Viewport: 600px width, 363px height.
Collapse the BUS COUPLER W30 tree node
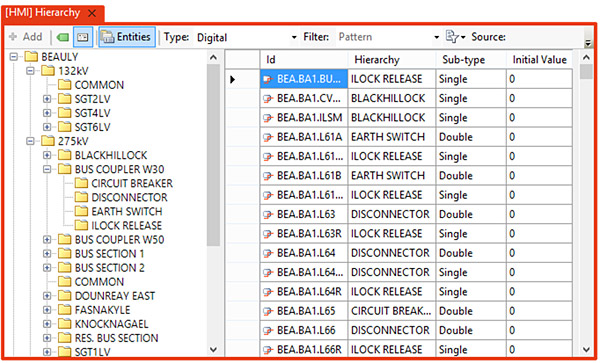click(47, 169)
